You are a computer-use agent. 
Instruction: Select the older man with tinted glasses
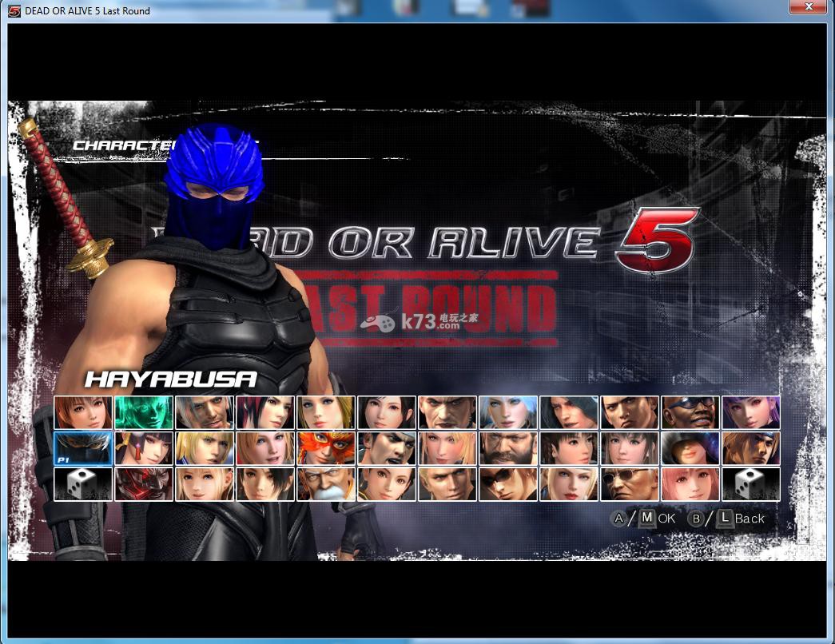[x=630, y=483]
